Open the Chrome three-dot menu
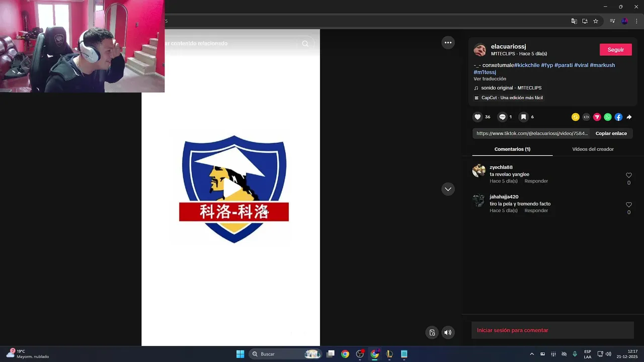 [636, 21]
